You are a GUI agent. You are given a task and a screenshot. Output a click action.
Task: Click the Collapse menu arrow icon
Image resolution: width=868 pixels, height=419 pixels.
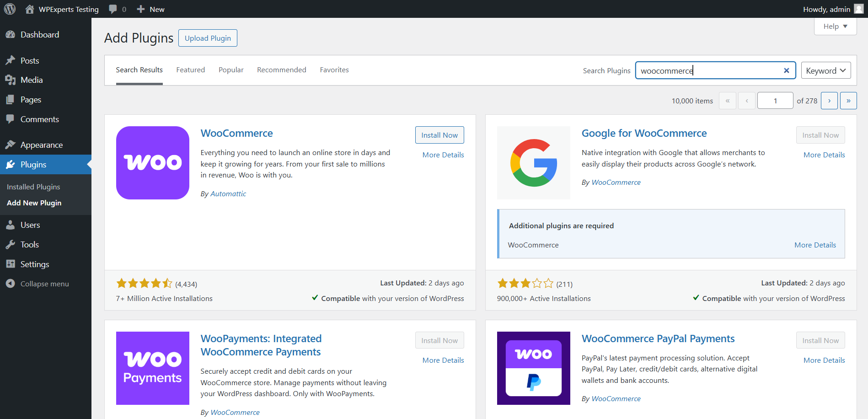coord(10,284)
